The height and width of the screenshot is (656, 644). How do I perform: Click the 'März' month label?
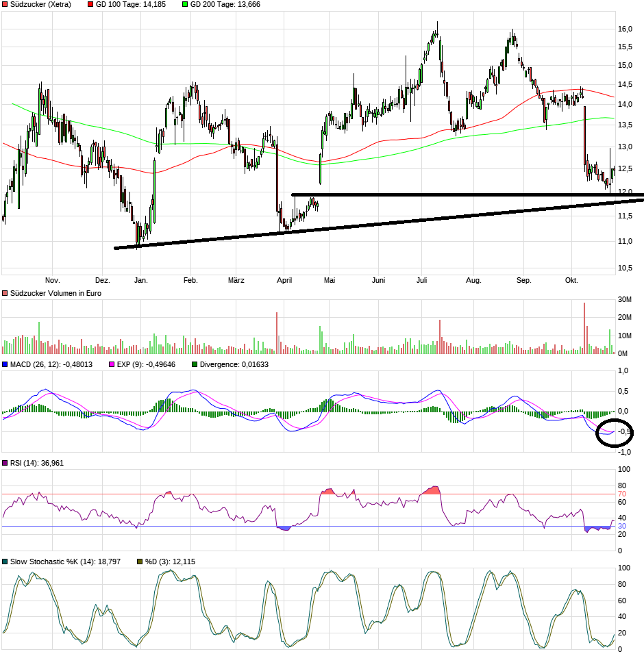pos(236,280)
